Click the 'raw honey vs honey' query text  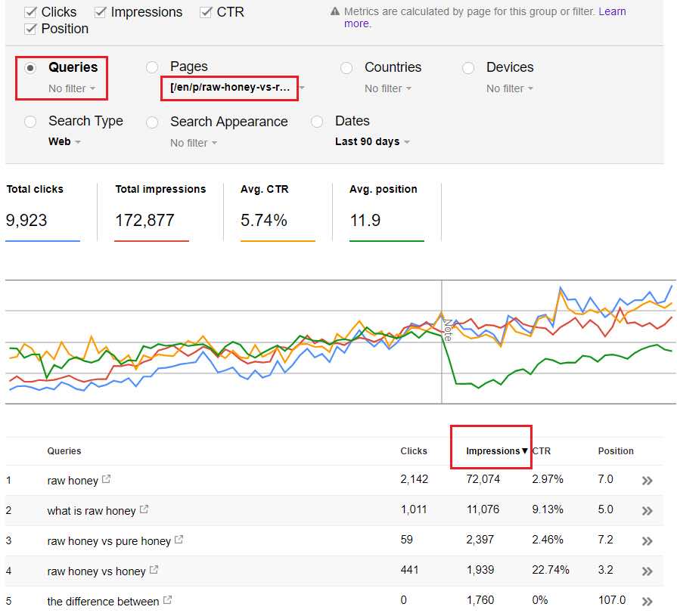coord(96,571)
